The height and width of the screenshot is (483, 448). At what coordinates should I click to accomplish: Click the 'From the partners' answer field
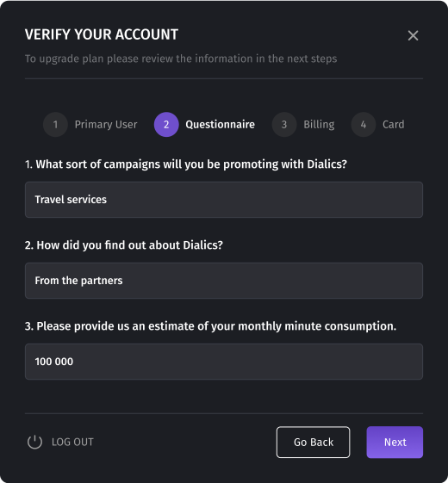pyautogui.click(x=224, y=281)
